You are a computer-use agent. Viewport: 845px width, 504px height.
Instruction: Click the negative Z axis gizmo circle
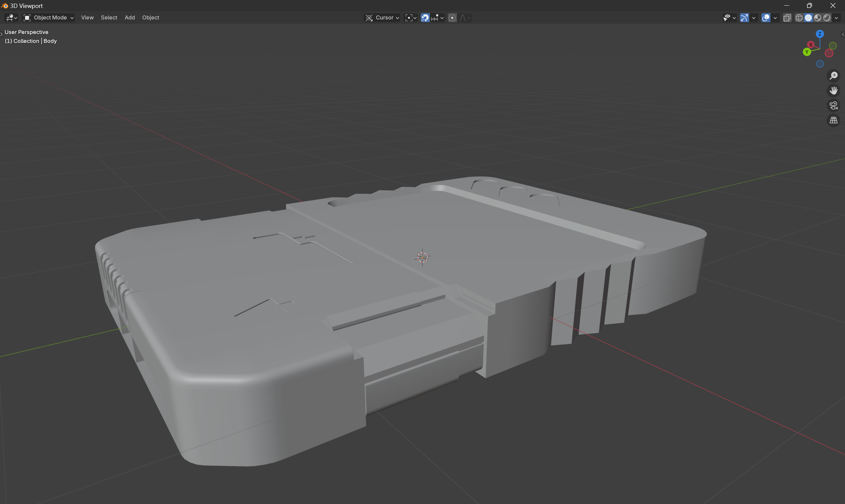coord(820,64)
